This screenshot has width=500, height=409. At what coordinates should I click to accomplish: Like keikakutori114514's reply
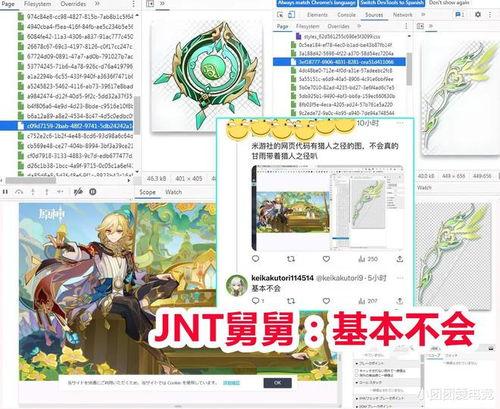click(x=326, y=301)
